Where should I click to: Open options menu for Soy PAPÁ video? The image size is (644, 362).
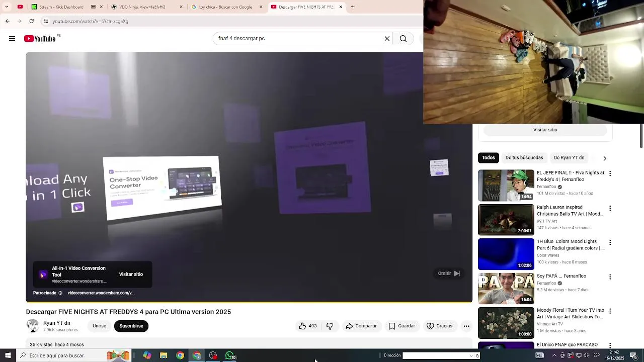(610, 277)
